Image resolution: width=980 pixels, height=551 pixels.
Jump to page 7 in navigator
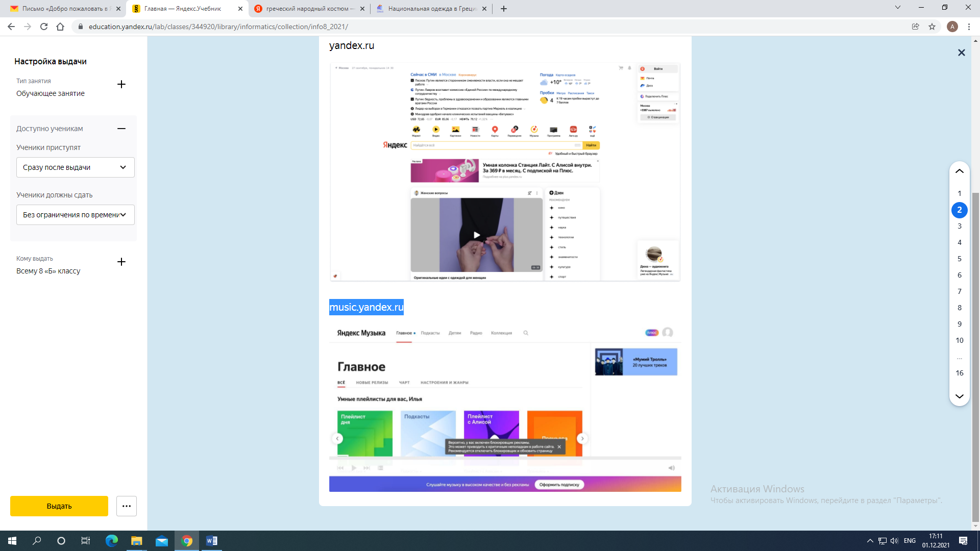pyautogui.click(x=960, y=291)
